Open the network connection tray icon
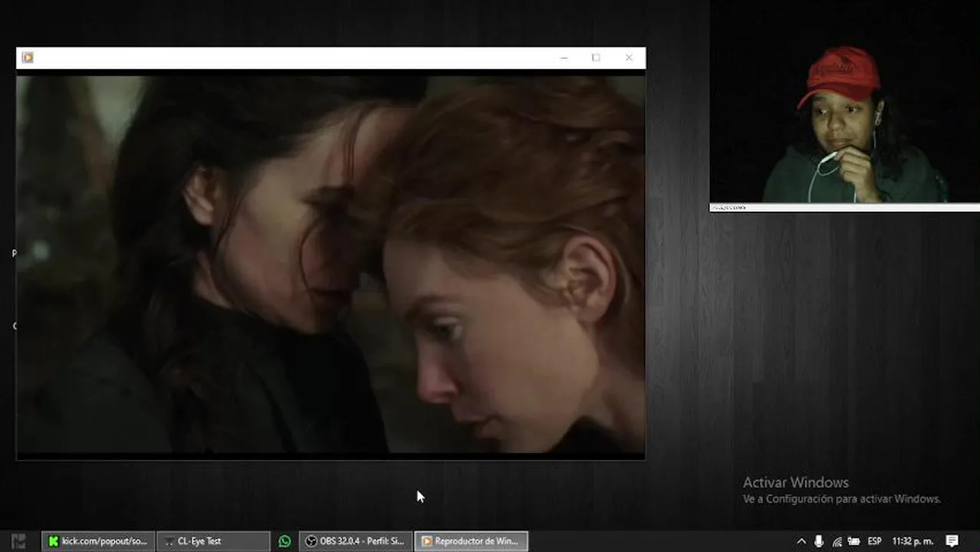The height and width of the screenshot is (552, 980). [x=837, y=541]
